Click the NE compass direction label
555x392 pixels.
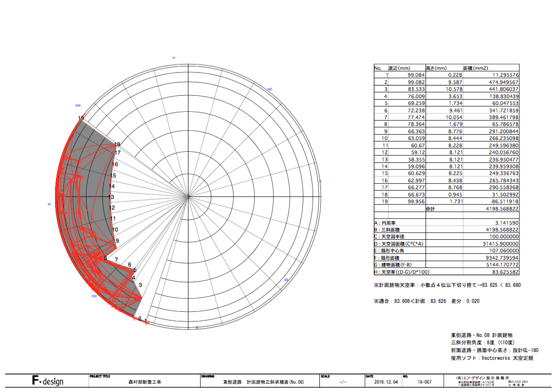[x=270, y=89]
